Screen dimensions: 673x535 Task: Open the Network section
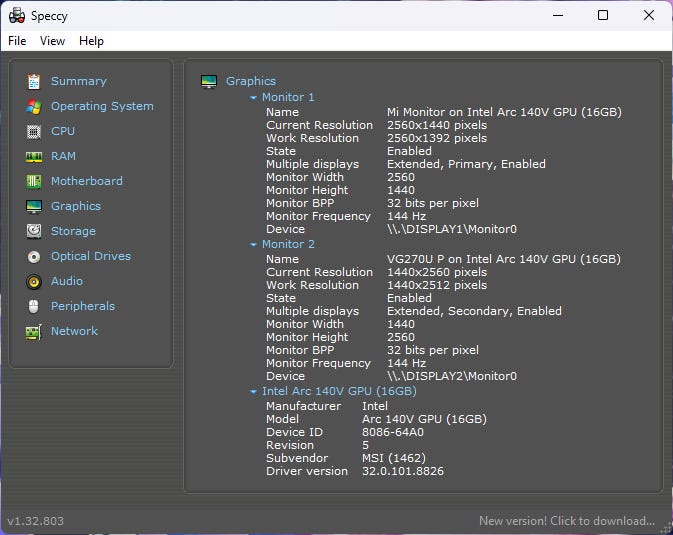[74, 331]
